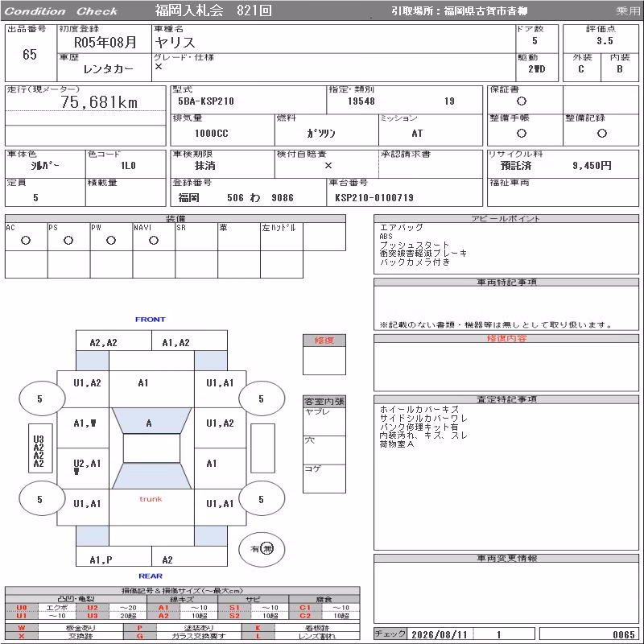The width and height of the screenshot is (644, 644).
Task: Click the designation number '19548'
Action: pyautogui.click(x=361, y=101)
